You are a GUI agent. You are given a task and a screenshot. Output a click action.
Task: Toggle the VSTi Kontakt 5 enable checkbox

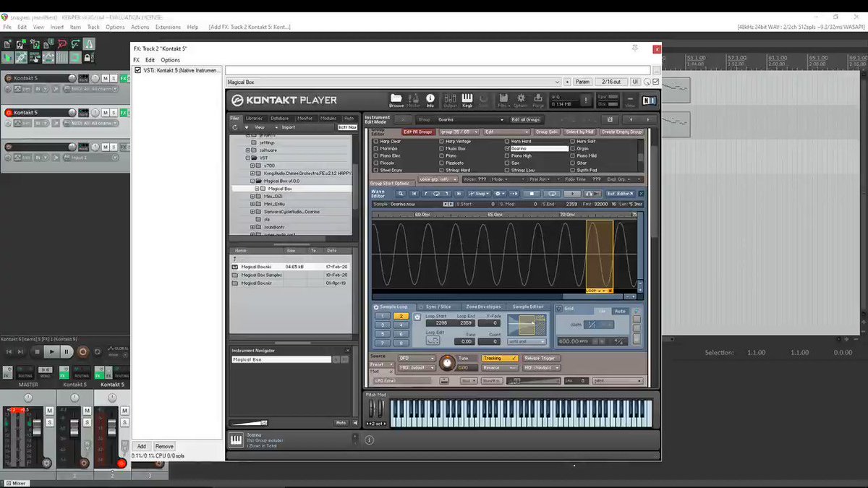(x=137, y=70)
